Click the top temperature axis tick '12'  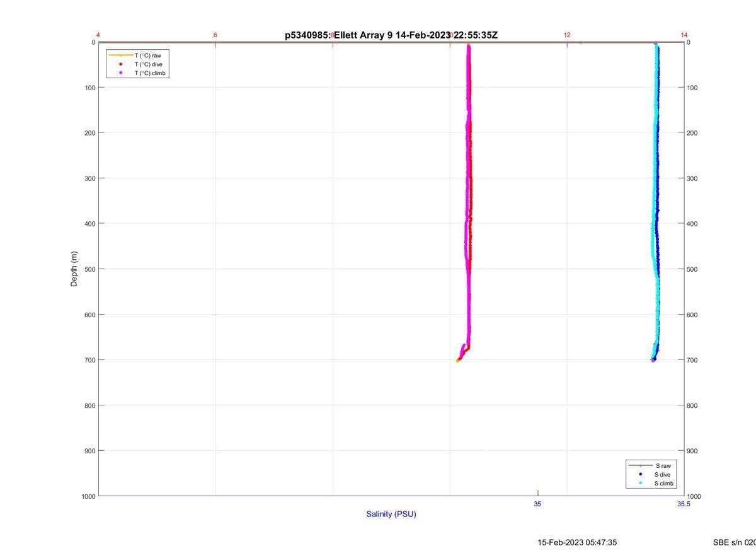(x=567, y=35)
